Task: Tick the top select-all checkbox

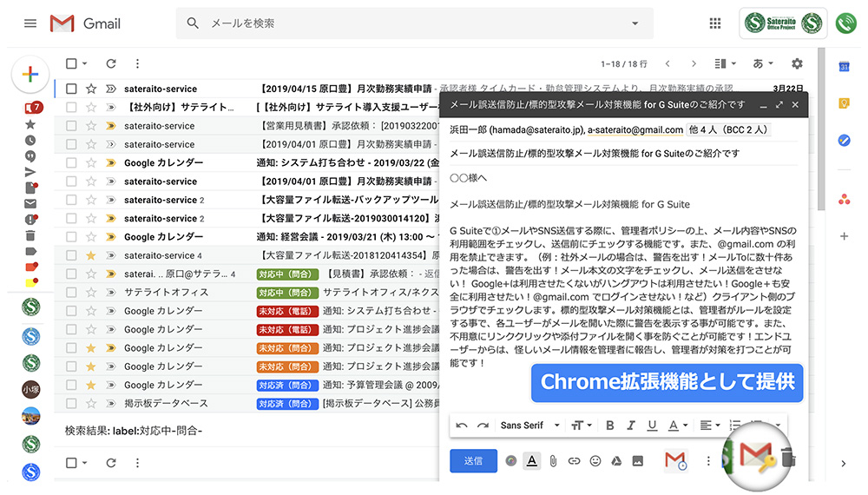Action: [71, 63]
